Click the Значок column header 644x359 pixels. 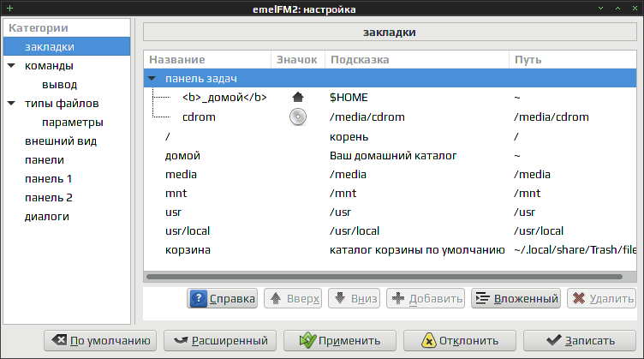point(298,60)
